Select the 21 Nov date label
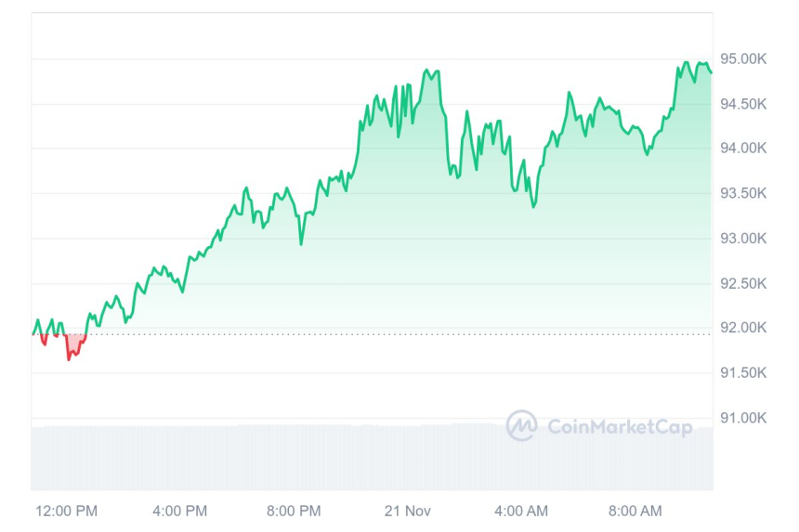Screen dimensions: 799x532 pyautogui.click(x=408, y=511)
